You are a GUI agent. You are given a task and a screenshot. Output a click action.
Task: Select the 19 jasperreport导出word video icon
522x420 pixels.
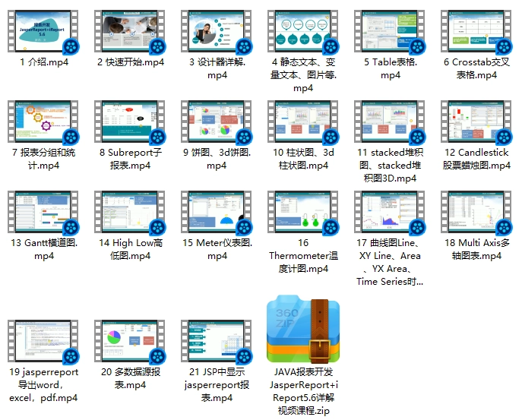pos(43,341)
